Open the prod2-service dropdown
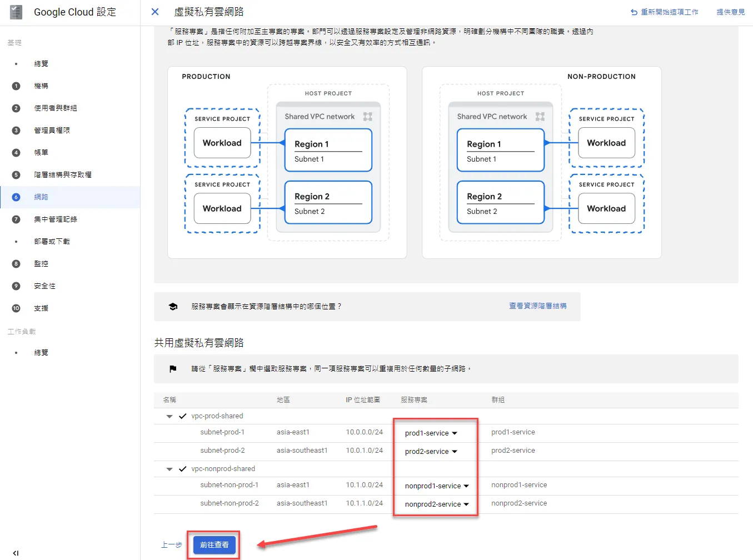Image resolution: width=753 pixels, height=560 pixels. click(431, 452)
